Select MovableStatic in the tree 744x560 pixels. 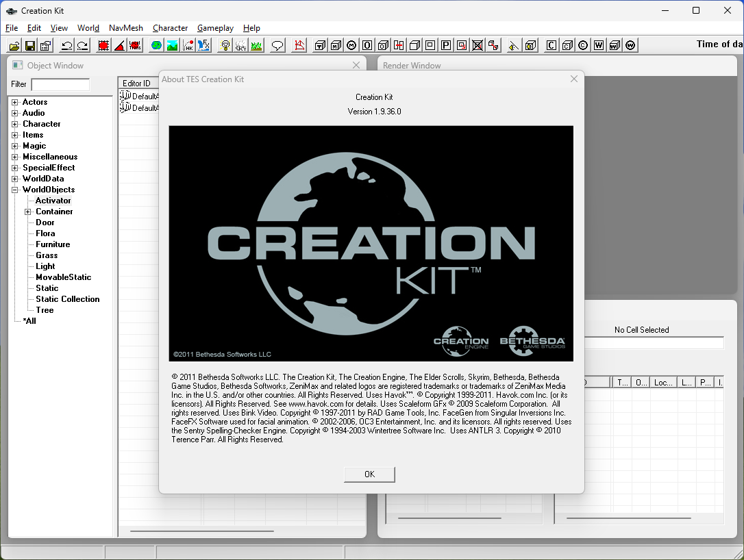(64, 277)
